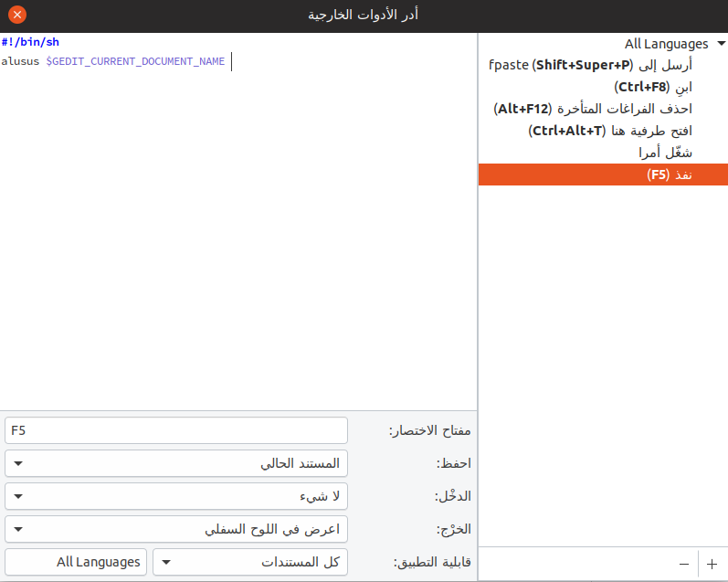Screen dimensions: 728x582
Task: Collapse the All Languages tree group
Action: [x=721, y=44]
